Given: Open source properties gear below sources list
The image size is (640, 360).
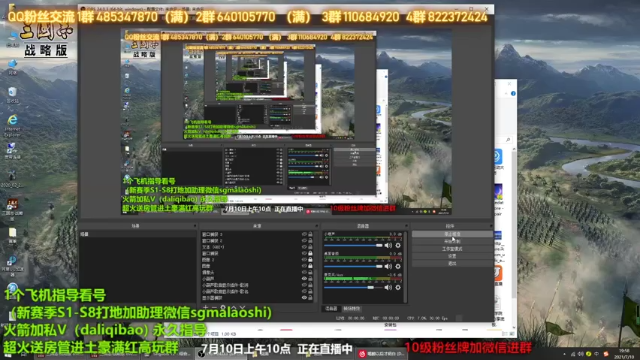Looking at the screenshot, I should 224,307.
